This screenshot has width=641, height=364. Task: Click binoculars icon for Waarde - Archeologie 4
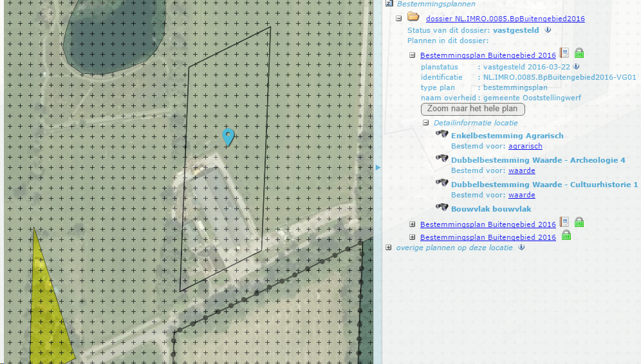click(442, 158)
